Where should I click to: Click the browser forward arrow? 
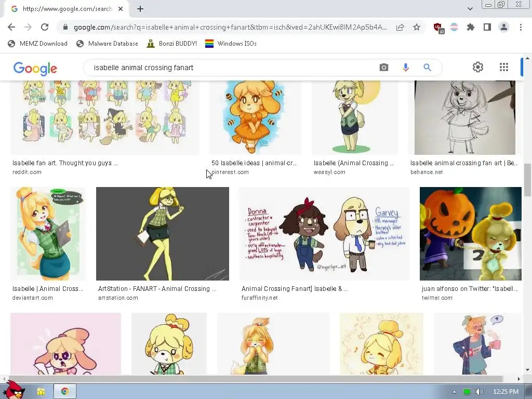(28, 27)
